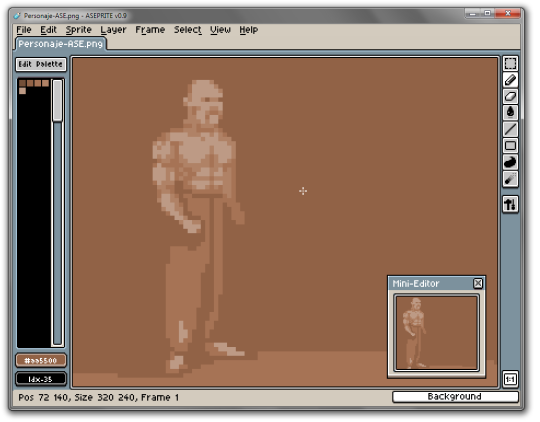Click the Edit Palette button
Screen dimensions: 540x422
pyautogui.click(x=41, y=64)
